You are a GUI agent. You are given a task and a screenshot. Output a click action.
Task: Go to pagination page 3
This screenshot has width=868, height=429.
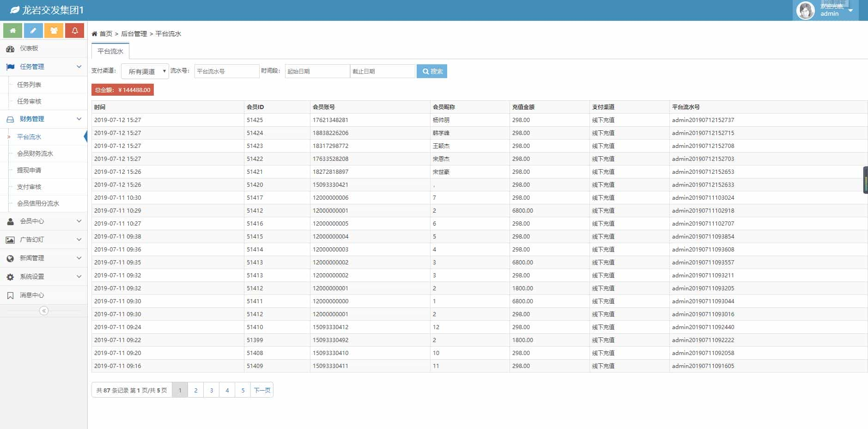point(212,390)
